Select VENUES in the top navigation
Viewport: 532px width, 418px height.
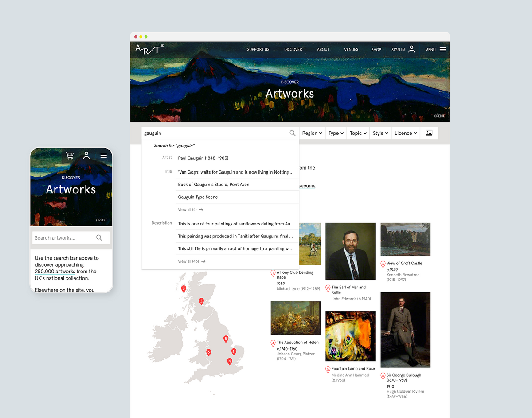pos(351,49)
